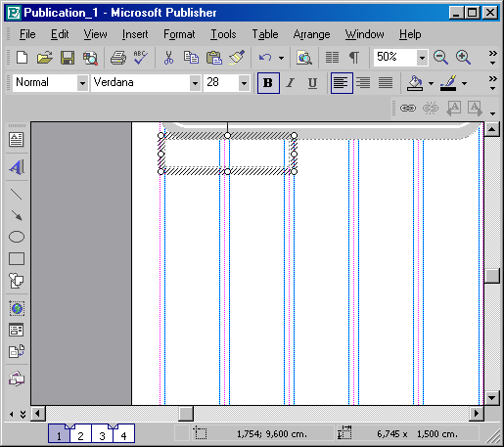
Task: Open the Fill Color paint bucket
Action: 415,83
